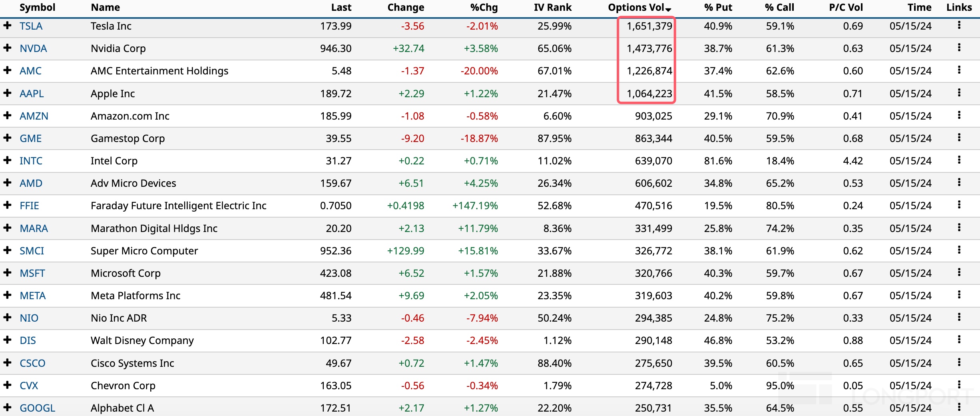The image size is (980, 416).
Task: Click the kebab menu on Walt Disney row
Action: [x=959, y=340]
